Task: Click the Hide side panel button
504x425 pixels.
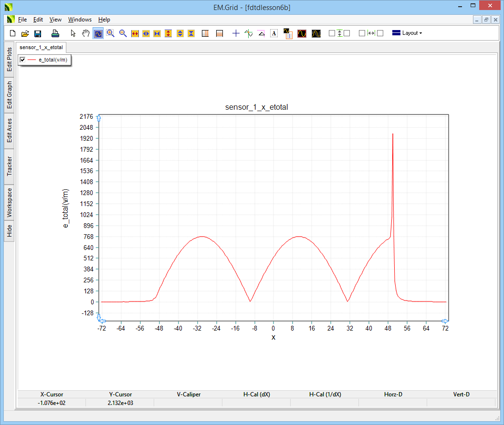Action: (x=9, y=231)
